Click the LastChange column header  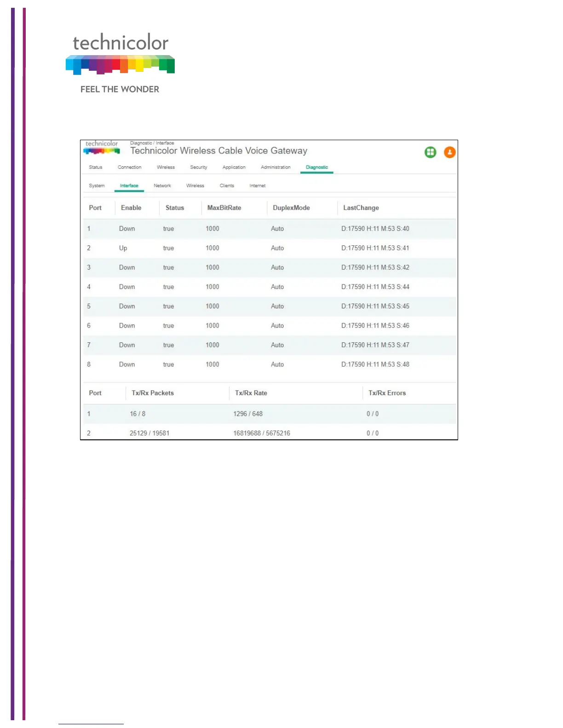361,208
